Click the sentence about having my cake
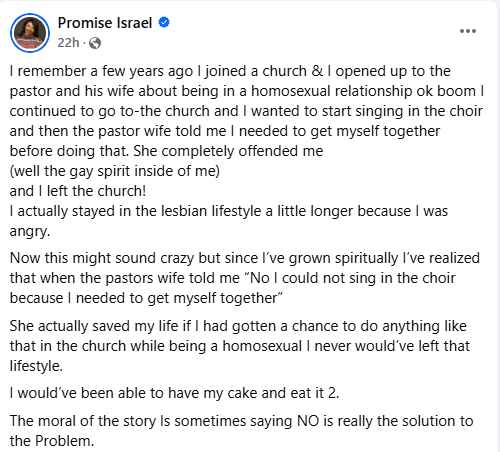 (x=174, y=393)
